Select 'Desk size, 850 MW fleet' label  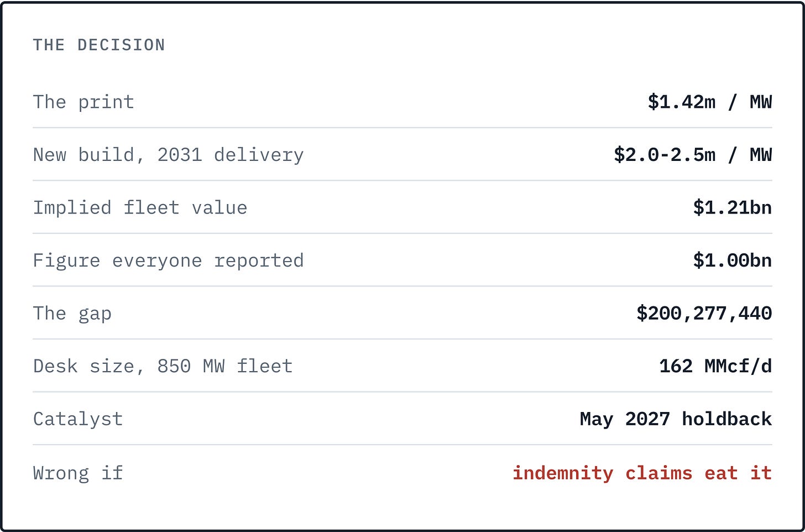[x=163, y=366]
